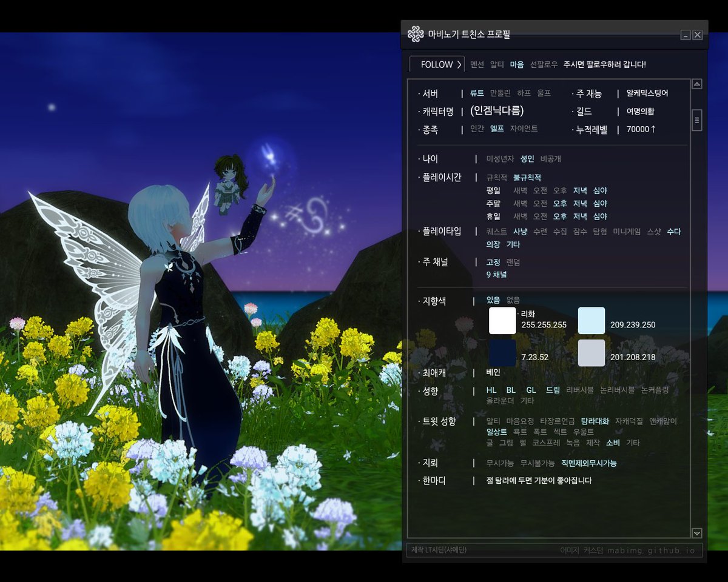Image resolution: width=728 pixels, height=582 pixels.
Task: Select 자이언트 race
Action: (x=524, y=129)
